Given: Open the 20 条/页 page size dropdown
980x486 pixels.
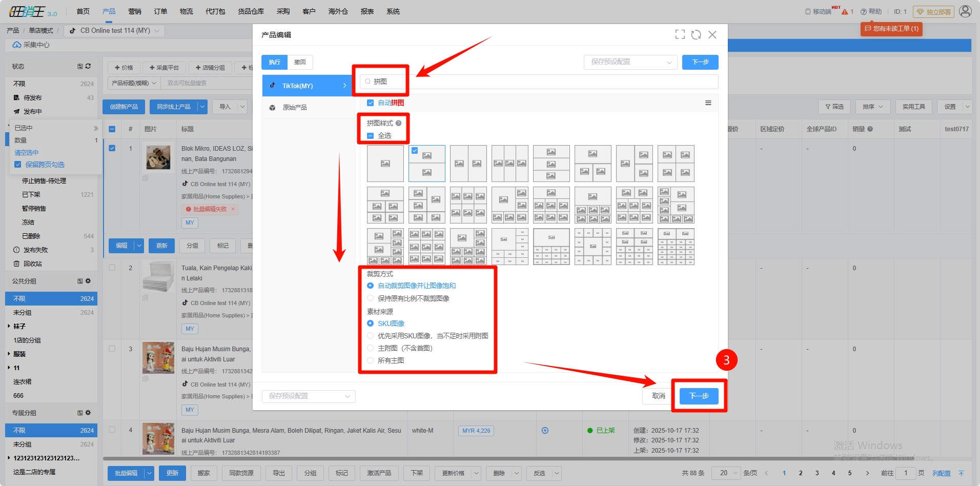Looking at the screenshot, I should point(726,473).
